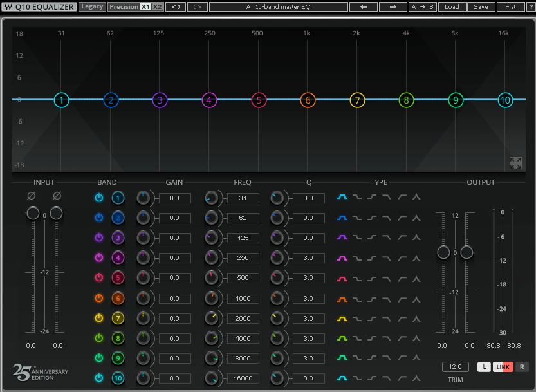This screenshot has height=392, width=536.
Task: Select band 3 number button in BAND column
Action: tap(118, 238)
